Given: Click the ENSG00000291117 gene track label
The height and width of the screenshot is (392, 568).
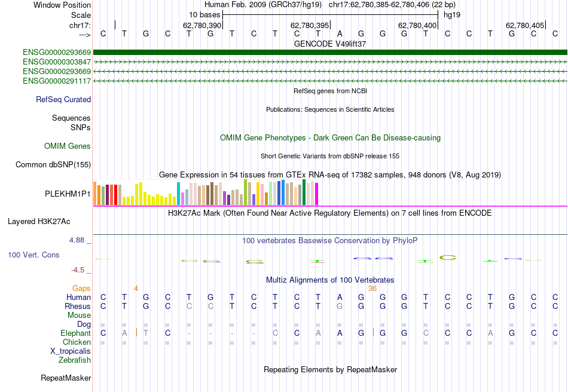Looking at the screenshot, I should [57, 81].
